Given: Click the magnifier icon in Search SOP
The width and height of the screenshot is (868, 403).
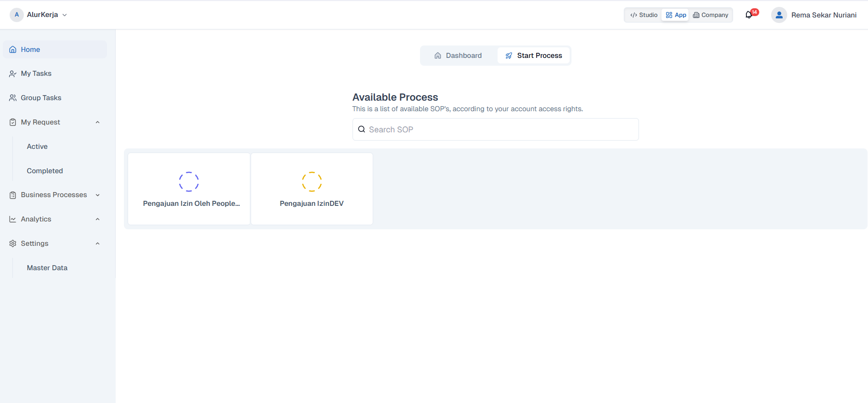Looking at the screenshot, I should click(x=362, y=129).
